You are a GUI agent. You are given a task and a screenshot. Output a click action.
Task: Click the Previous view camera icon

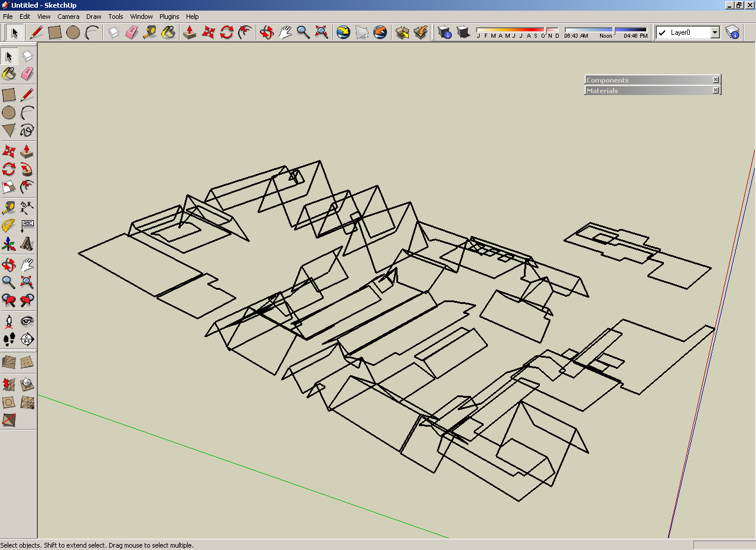click(x=9, y=300)
